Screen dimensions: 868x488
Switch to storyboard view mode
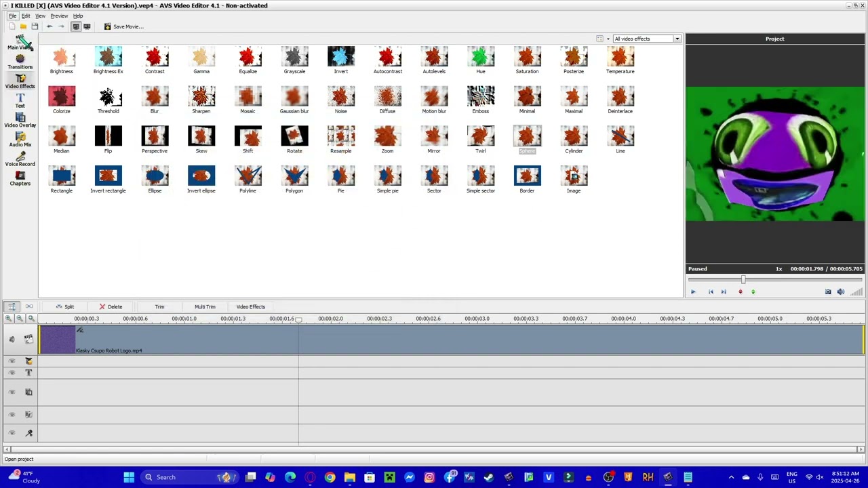point(29,306)
